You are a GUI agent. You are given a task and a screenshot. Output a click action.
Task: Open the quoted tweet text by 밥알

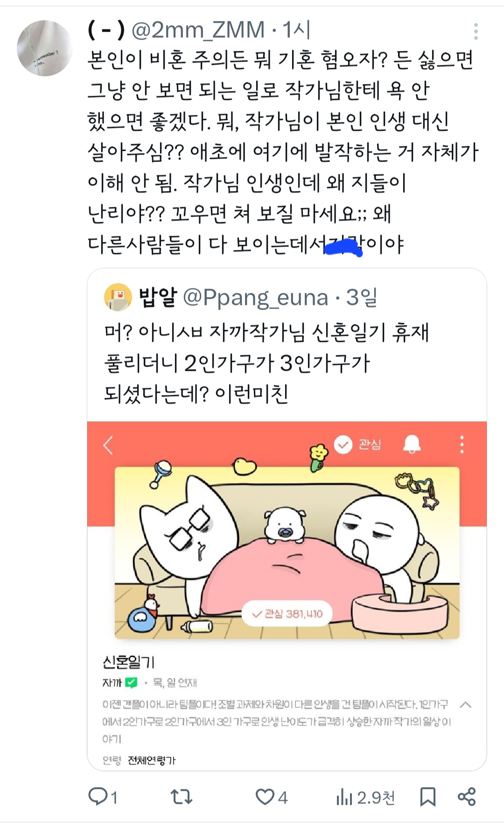[x=266, y=363]
